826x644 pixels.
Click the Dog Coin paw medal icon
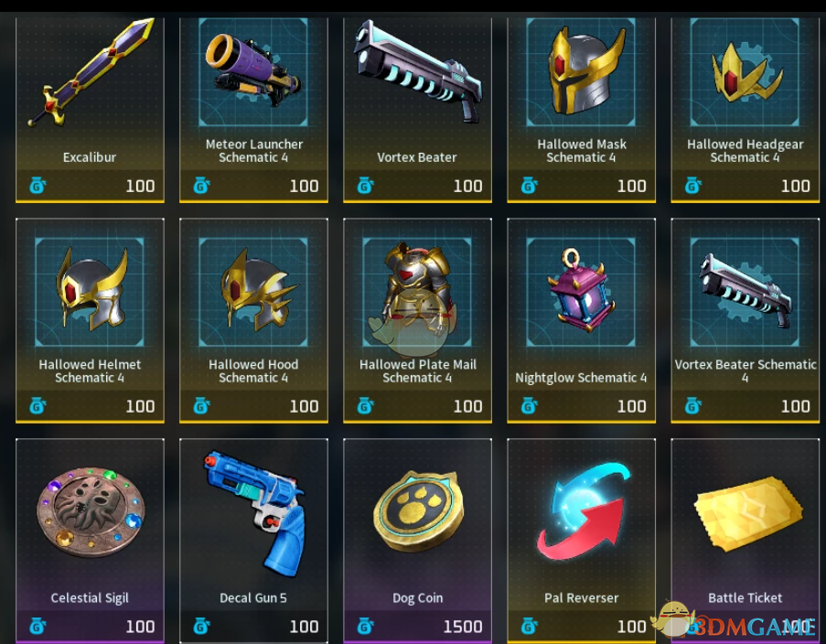(x=419, y=511)
